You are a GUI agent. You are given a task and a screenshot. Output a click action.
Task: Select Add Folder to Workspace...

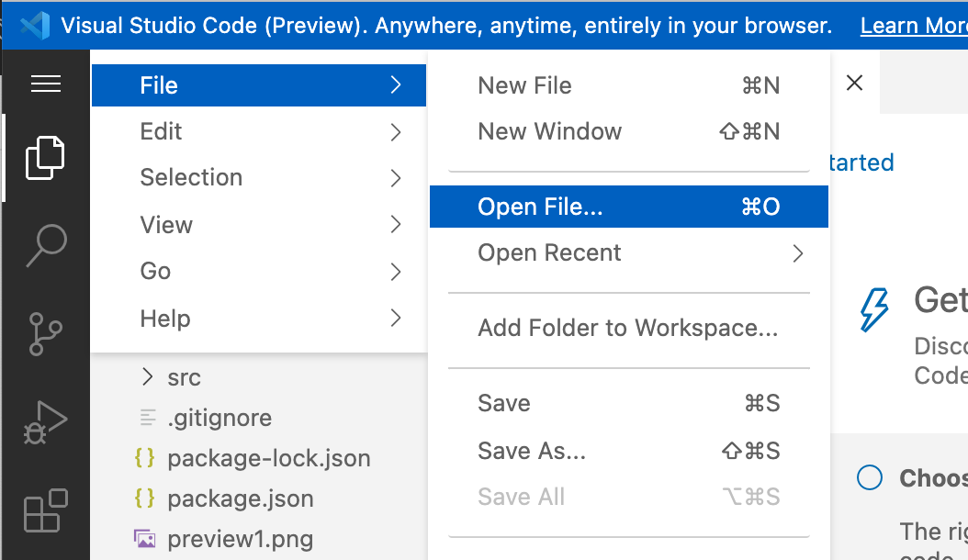[x=628, y=328]
